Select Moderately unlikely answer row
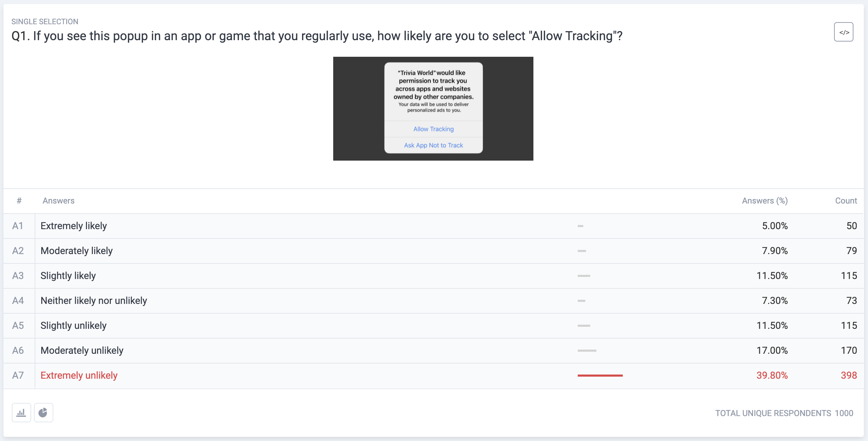The width and height of the screenshot is (868, 441). 434,351
